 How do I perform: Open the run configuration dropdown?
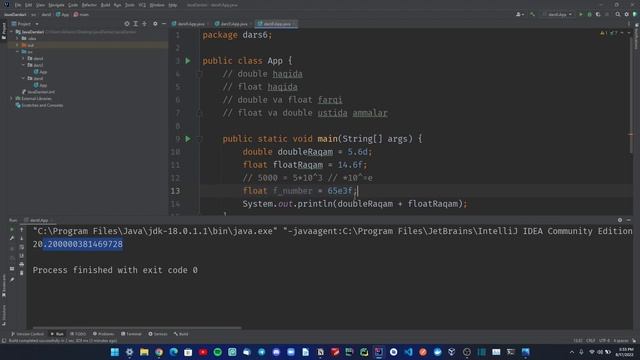pos(558,14)
